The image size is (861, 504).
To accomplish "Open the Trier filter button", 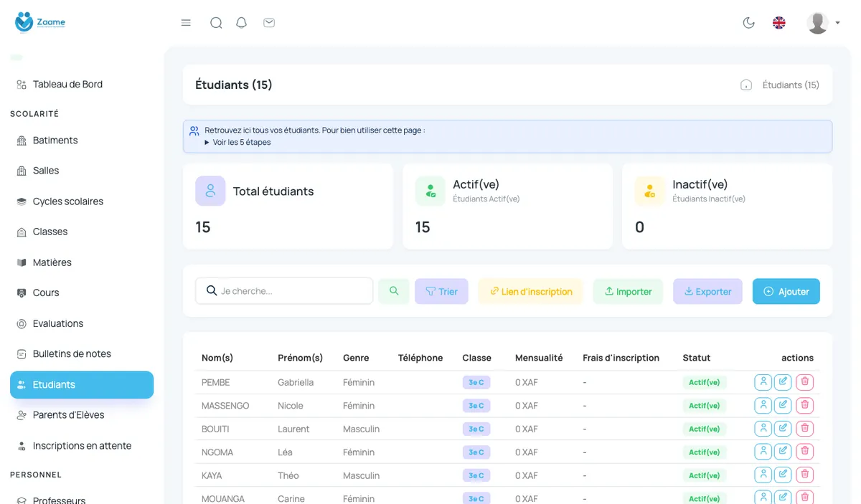I will tap(441, 291).
